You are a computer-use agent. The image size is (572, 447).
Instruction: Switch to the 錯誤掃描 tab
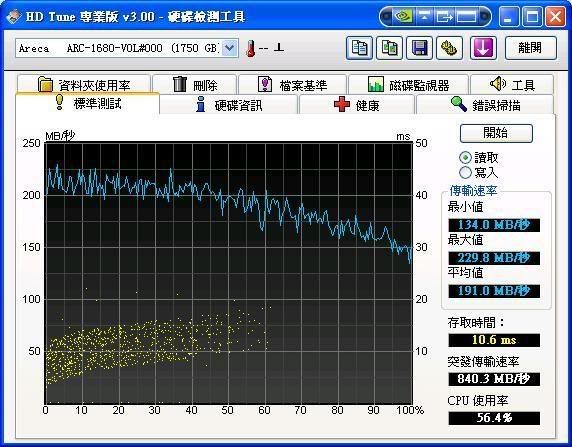coord(485,105)
